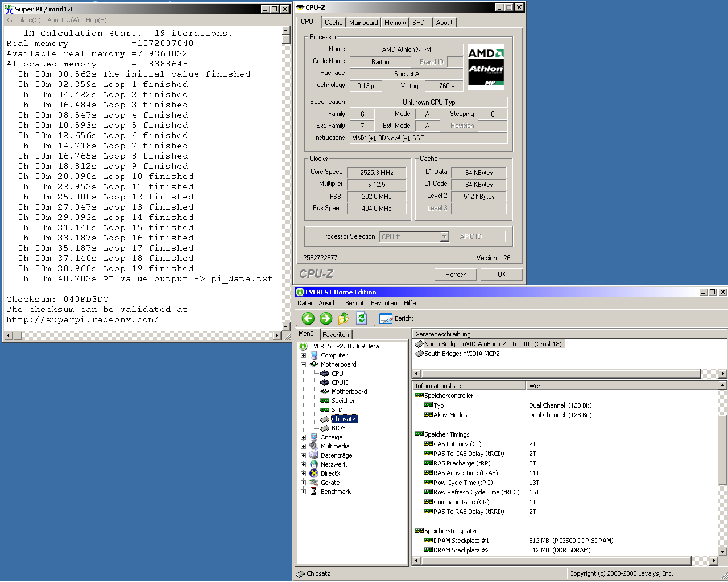Open About...(A) menu in Super PI

[63, 20]
